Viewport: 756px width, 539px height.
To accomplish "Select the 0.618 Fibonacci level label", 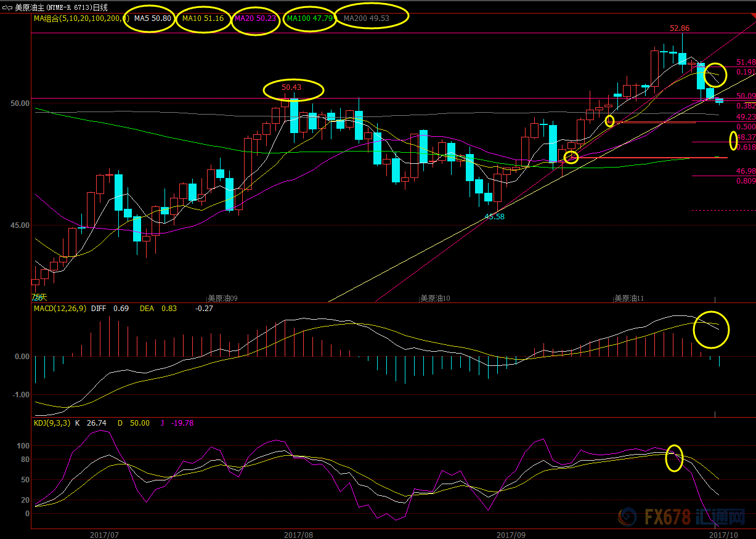I will click(x=746, y=147).
